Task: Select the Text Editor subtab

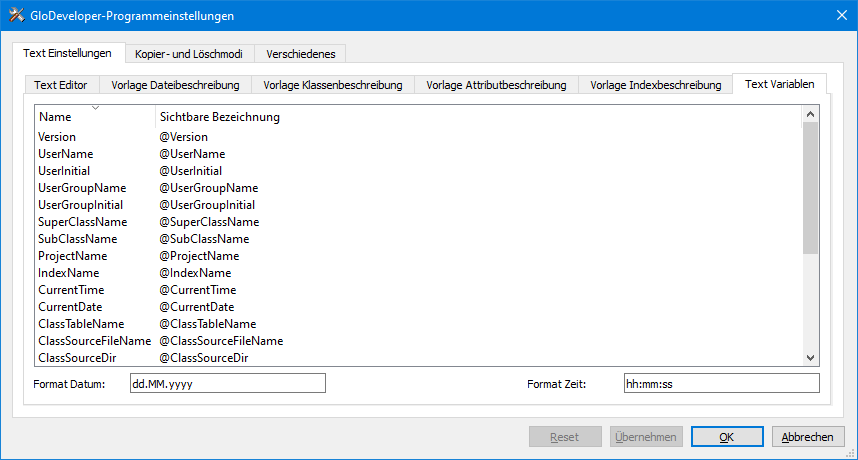Action: pos(61,85)
